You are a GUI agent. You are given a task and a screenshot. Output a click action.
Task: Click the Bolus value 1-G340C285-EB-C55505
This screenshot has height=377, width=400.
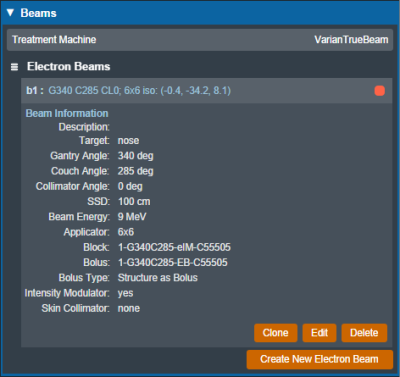tap(173, 263)
